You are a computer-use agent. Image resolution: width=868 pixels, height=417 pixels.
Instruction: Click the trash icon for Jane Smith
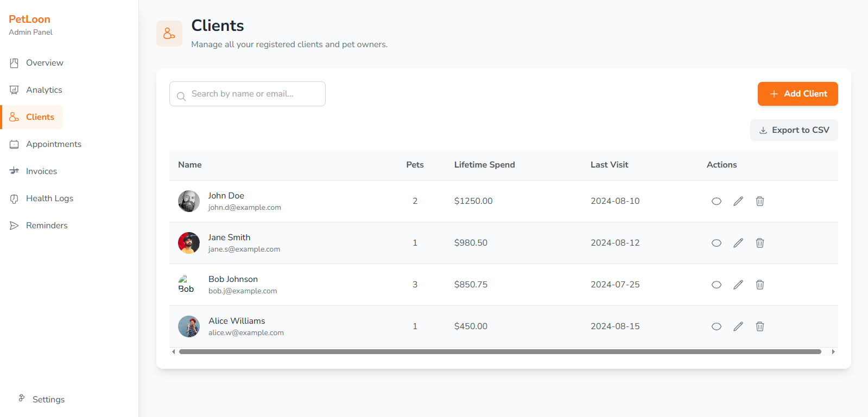pos(760,243)
